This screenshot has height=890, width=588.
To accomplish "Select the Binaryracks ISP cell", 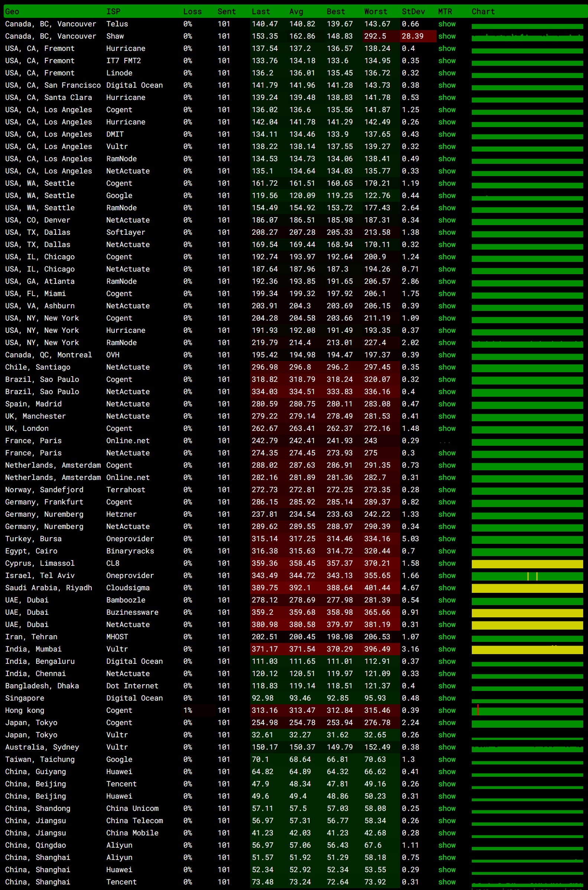I will 130,551.
